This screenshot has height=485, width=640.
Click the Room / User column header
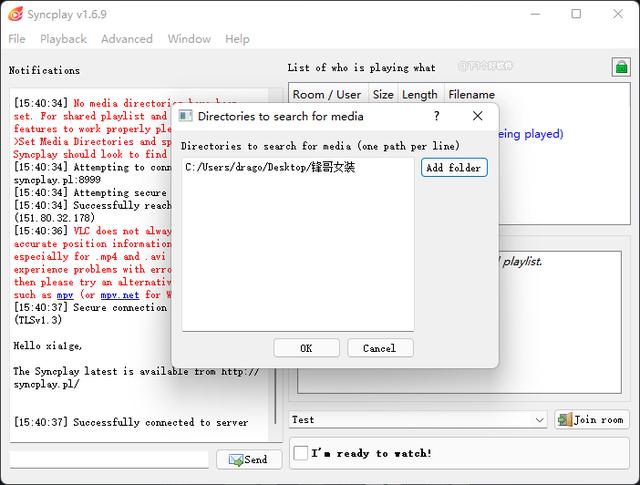click(327, 95)
